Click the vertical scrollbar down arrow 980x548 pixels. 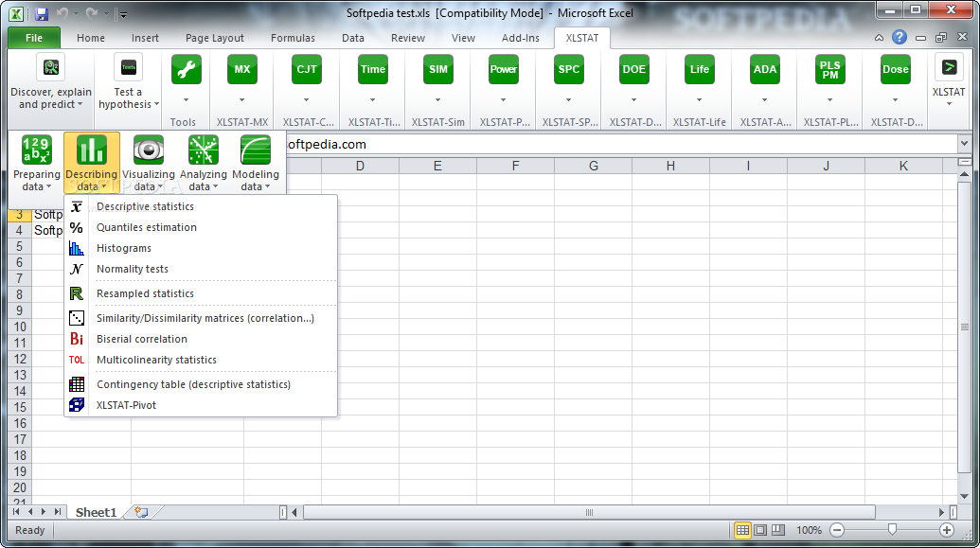[964, 496]
